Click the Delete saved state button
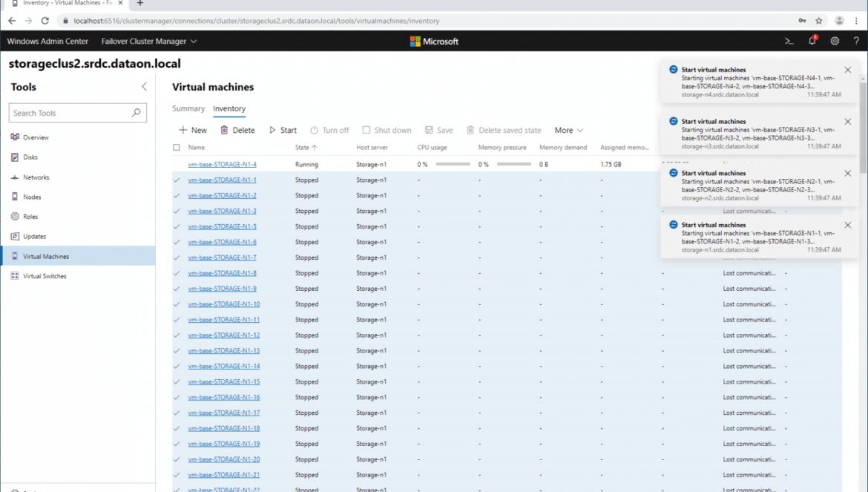 pyautogui.click(x=504, y=130)
